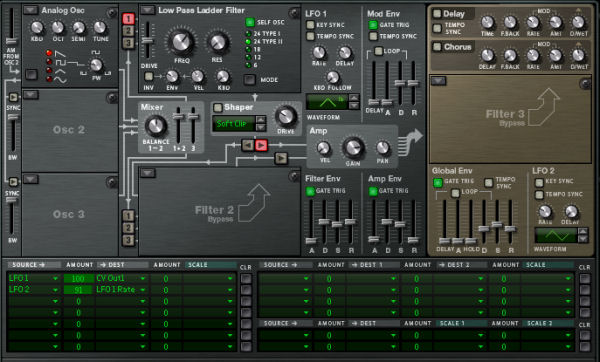Open the Osc 3 type dropdown
This screenshot has height=362, width=600.
point(31,179)
